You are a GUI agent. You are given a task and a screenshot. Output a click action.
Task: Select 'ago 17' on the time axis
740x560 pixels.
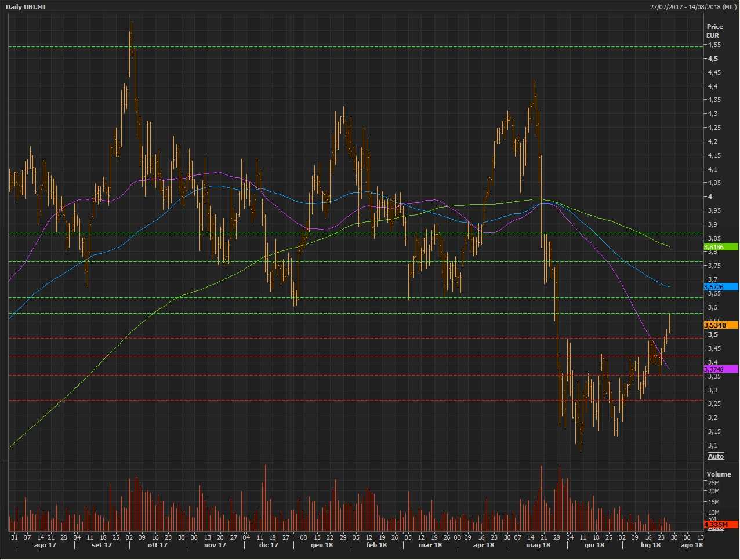point(45,546)
